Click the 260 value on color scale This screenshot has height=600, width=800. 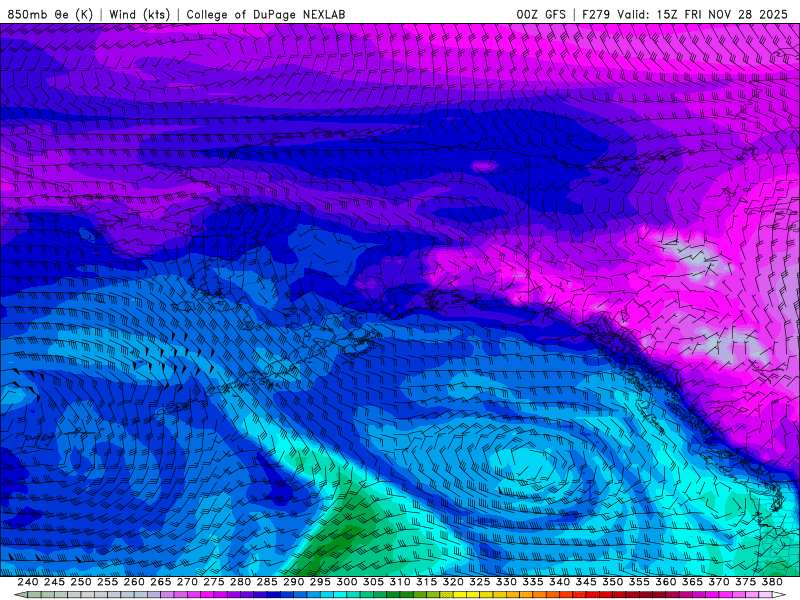coord(134,582)
